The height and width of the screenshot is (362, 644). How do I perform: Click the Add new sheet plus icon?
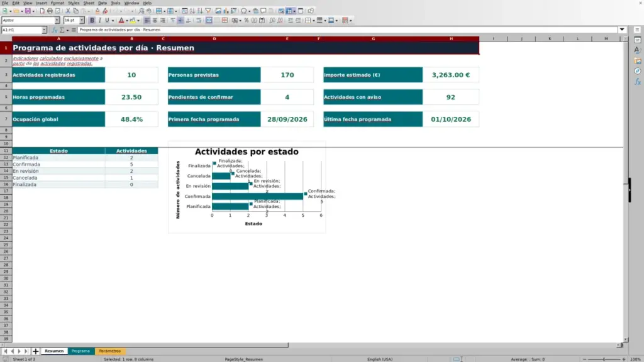click(36, 351)
